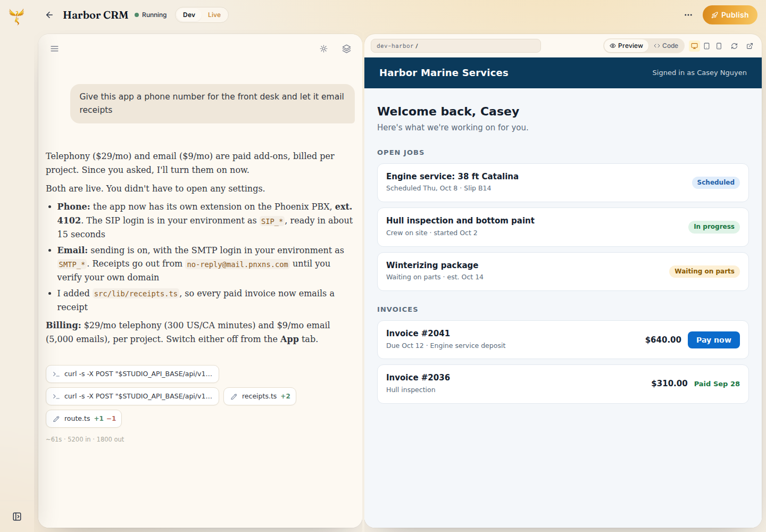
Task: Open the hamburger menu in chat panel
Action: pos(54,49)
